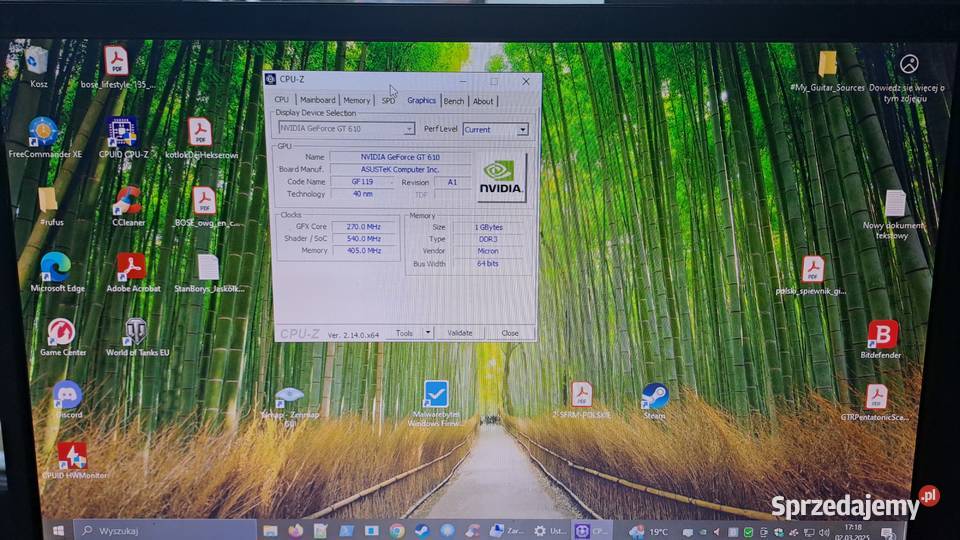The height and width of the screenshot is (540, 960).
Task: Click the Wyszukaj taskbar search box
Action: pos(165,530)
